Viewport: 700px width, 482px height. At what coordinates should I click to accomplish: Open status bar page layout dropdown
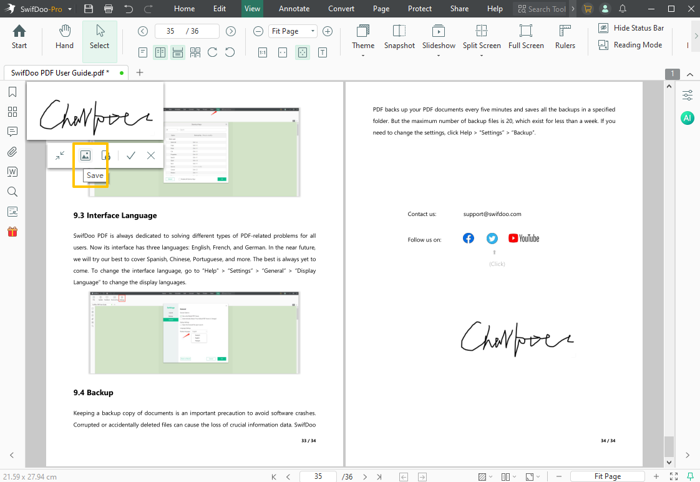[508, 477]
